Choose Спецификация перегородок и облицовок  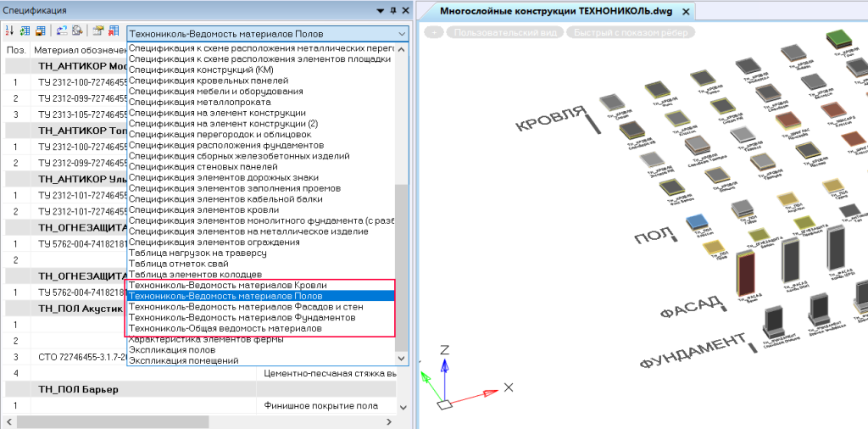pos(261,134)
